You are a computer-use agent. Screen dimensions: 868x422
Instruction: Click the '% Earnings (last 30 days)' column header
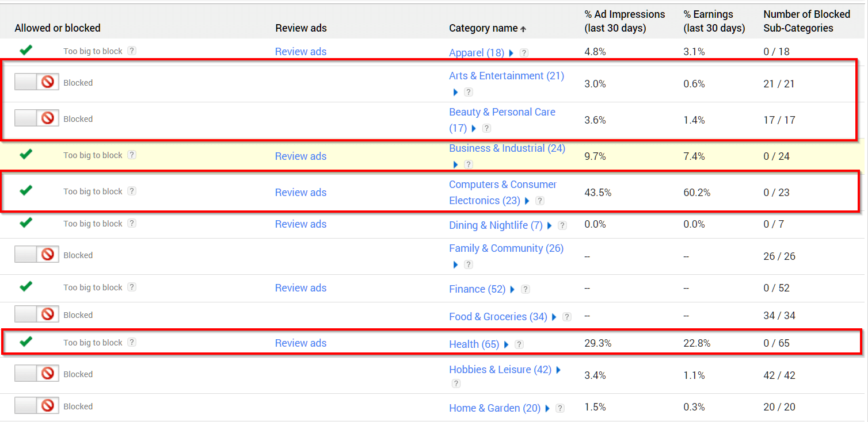[x=714, y=21]
